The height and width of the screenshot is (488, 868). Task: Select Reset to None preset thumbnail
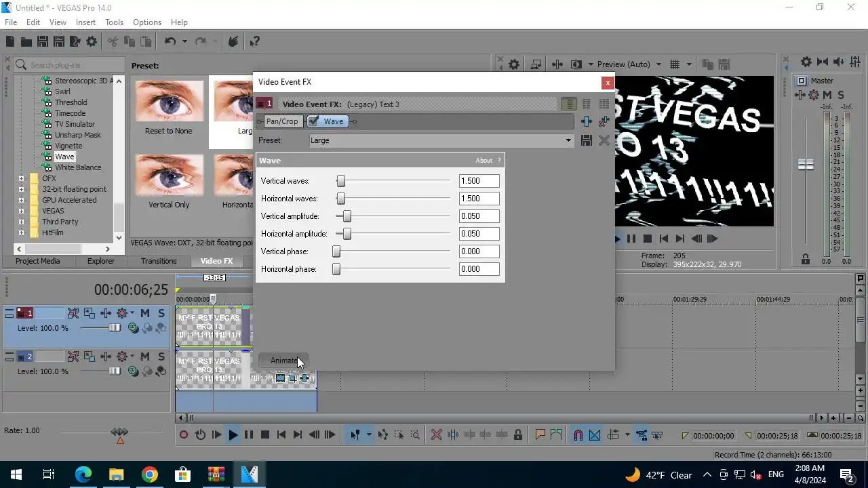click(169, 108)
